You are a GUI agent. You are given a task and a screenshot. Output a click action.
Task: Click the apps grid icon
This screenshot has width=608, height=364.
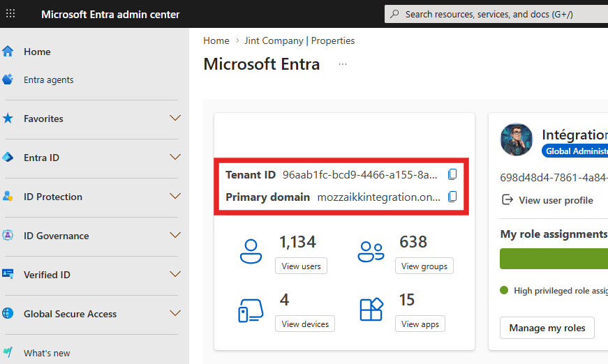[371, 310]
